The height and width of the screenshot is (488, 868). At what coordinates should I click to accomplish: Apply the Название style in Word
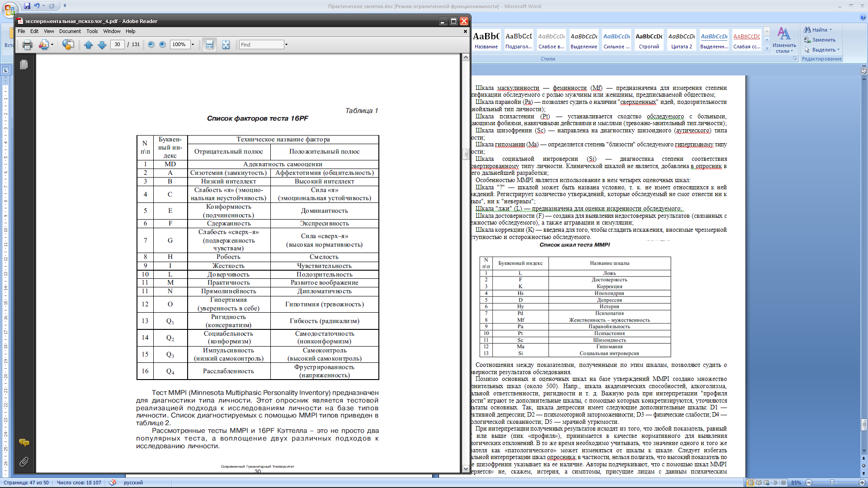coord(486,40)
